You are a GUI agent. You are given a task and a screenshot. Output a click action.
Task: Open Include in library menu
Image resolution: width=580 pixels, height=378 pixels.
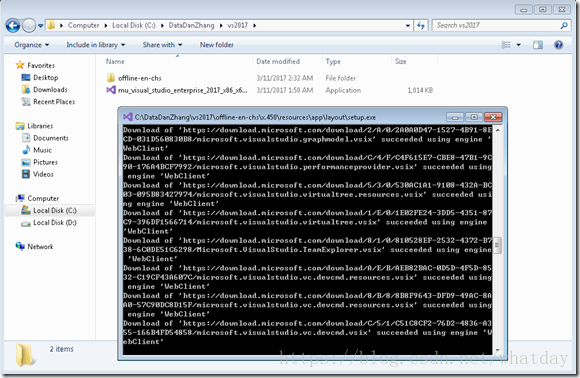tap(95, 45)
